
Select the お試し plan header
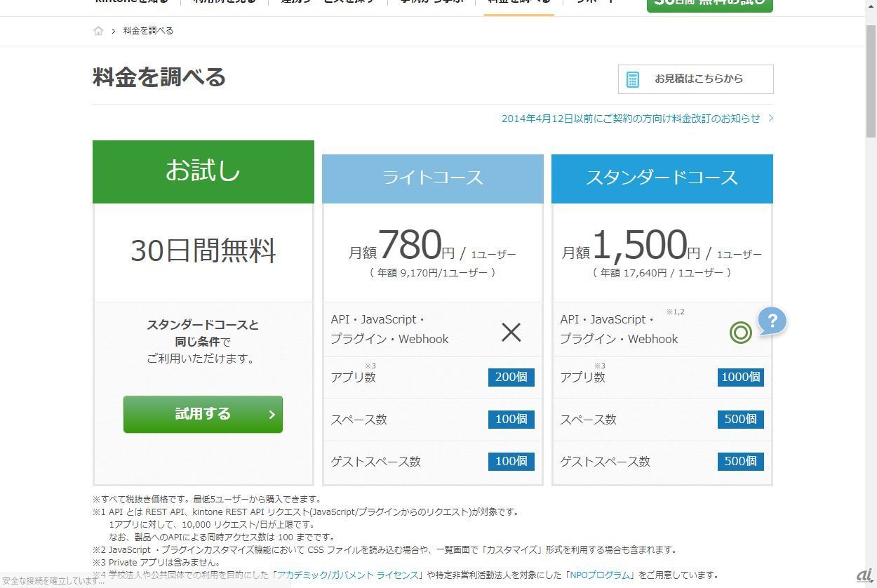pyautogui.click(x=203, y=171)
